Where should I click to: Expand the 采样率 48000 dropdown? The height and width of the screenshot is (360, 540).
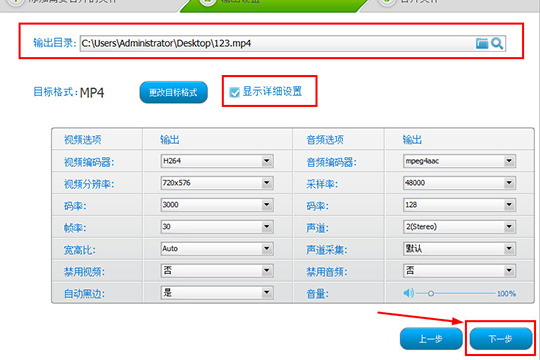coord(459,183)
